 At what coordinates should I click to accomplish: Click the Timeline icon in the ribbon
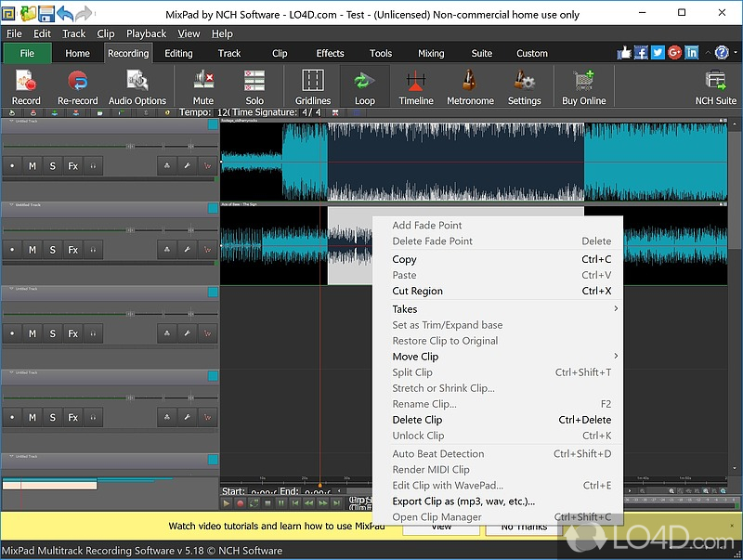pos(416,87)
